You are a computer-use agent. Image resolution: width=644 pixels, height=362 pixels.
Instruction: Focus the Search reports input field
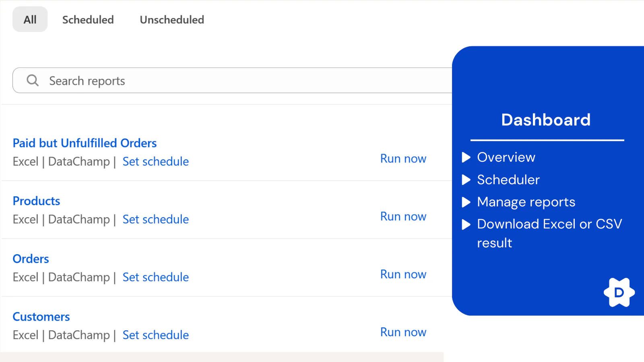(242, 81)
